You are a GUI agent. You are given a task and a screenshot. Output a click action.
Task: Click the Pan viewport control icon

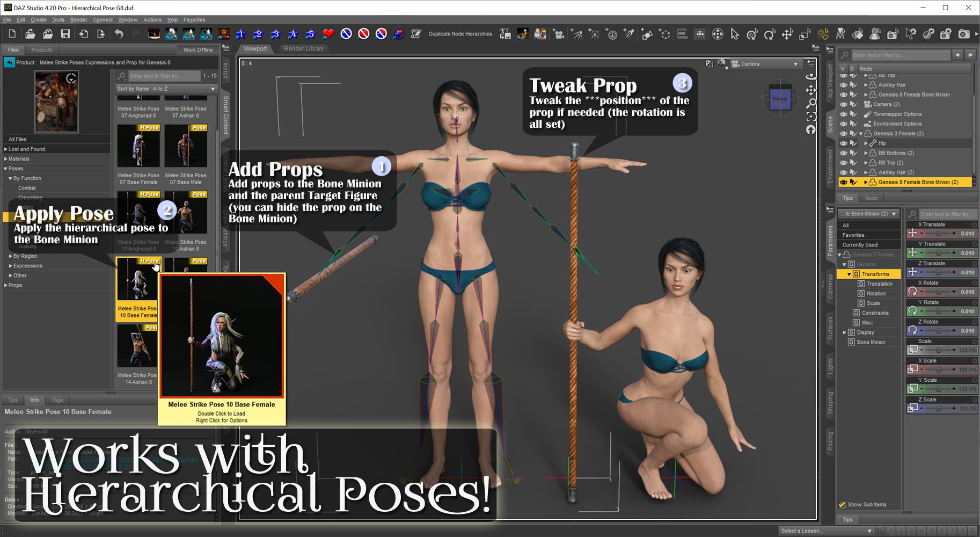811,90
